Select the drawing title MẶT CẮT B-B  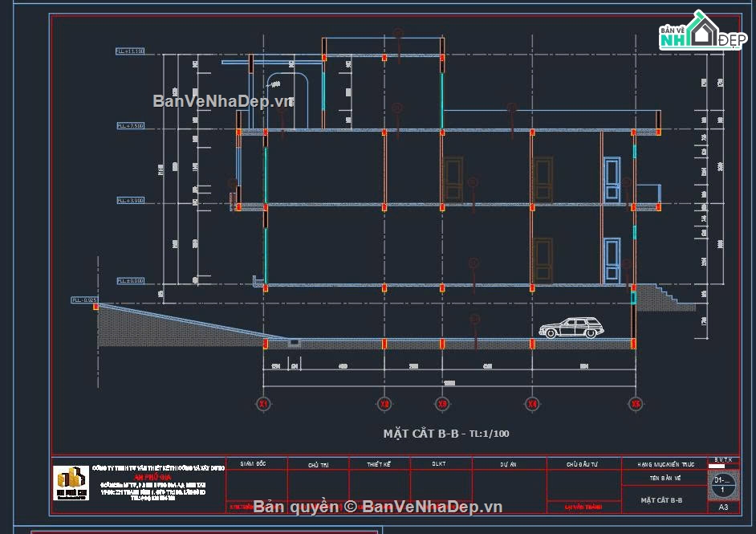point(421,433)
